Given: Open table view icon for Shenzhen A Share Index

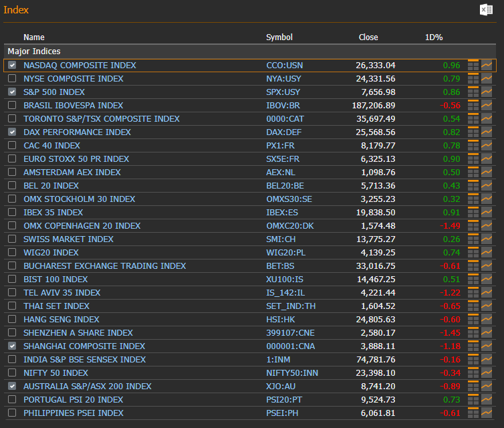Looking at the screenshot, I should tap(473, 333).
